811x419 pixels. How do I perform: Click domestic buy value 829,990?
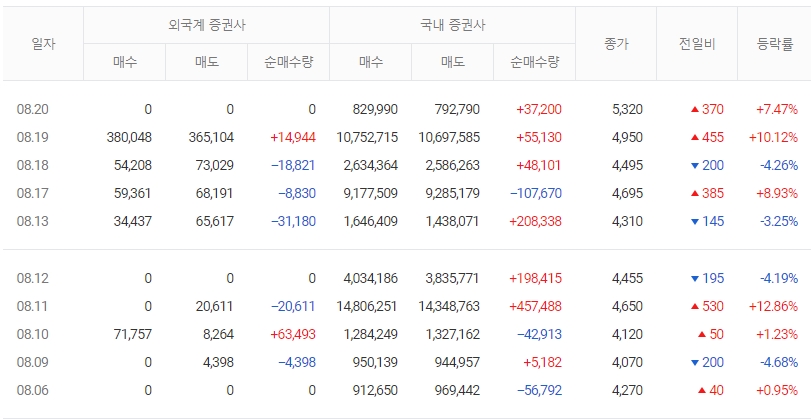point(375,109)
